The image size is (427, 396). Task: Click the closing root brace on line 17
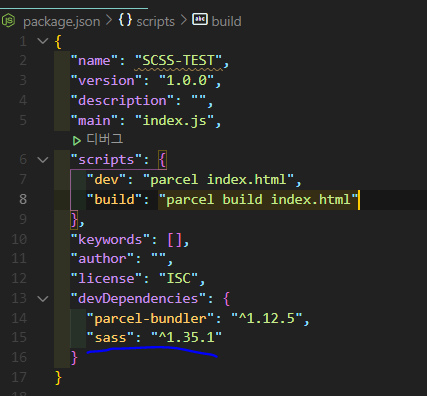(x=58, y=378)
